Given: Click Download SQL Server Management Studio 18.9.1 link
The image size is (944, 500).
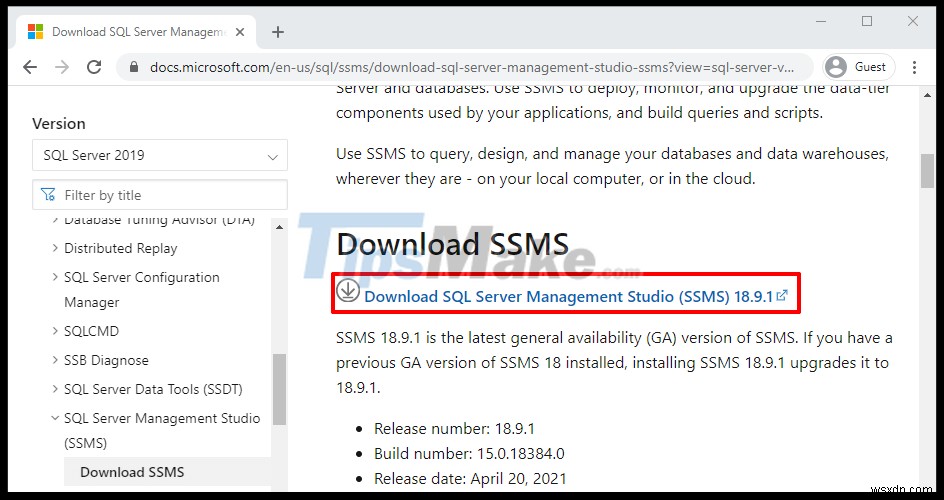Looking at the screenshot, I should point(568,297).
